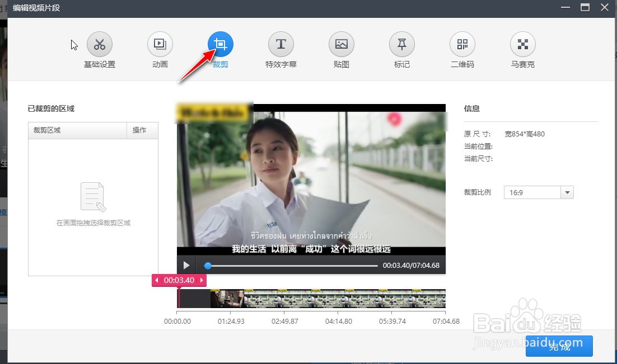The width and height of the screenshot is (617, 364).
Task: Click the 宽854*高480 original size value
Action: (525, 134)
